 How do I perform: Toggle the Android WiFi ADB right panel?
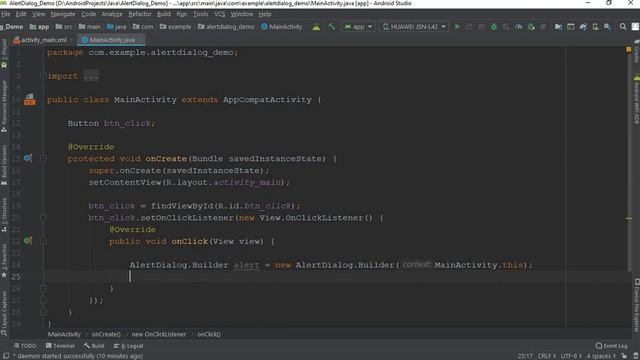[x=636, y=100]
